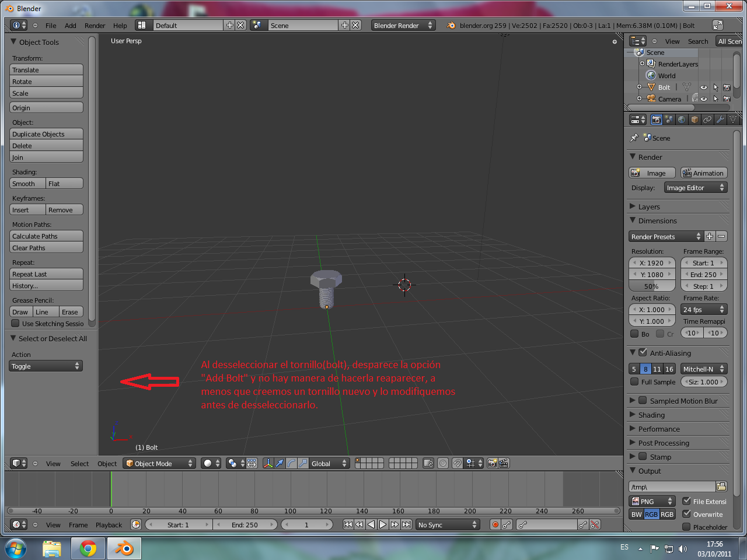Expand the Bolt tree item
The height and width of the screenshot is (560, 747).
point(639,87)
